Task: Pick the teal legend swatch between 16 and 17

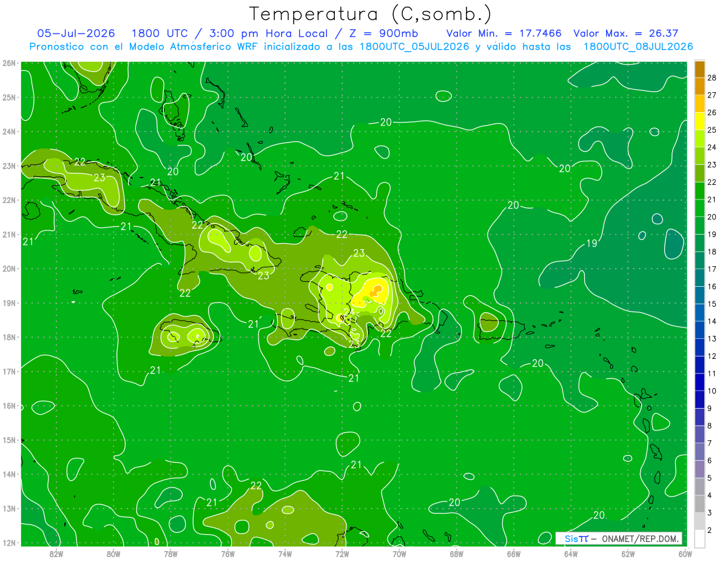Action: tap(699, 278)
